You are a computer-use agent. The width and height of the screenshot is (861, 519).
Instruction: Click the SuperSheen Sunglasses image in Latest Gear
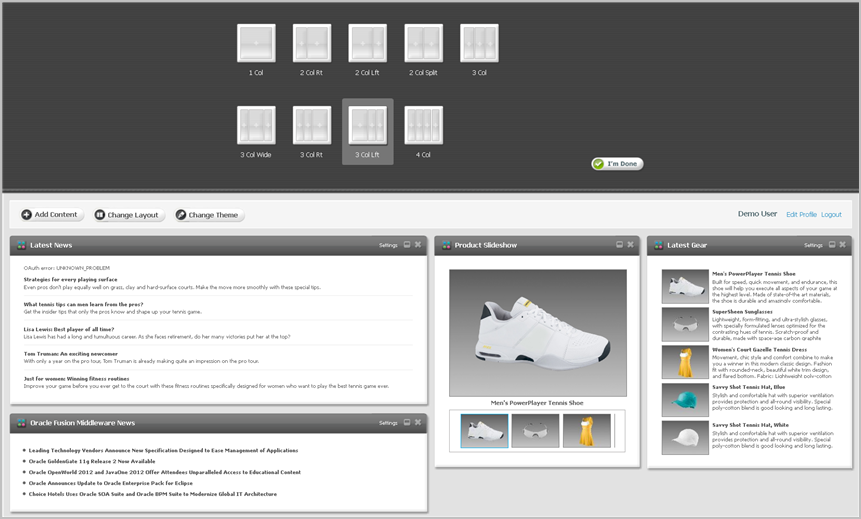click(685, 325)
